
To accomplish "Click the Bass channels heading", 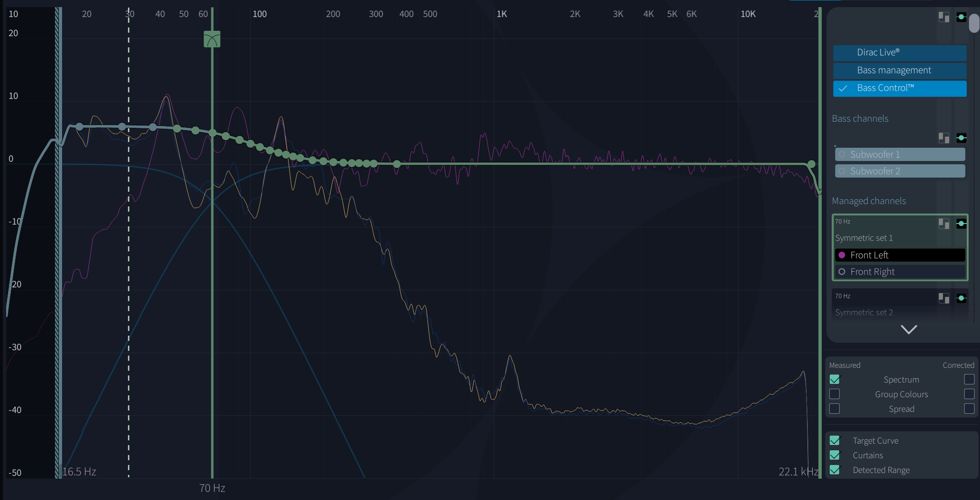I will click(860, 118).
